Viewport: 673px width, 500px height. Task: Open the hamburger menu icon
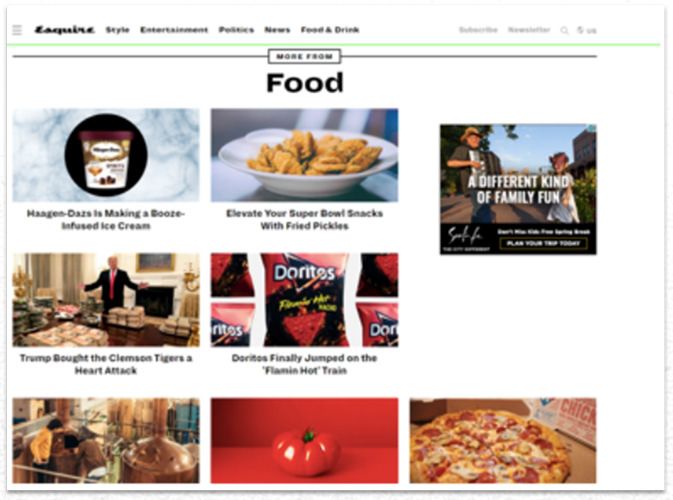(x=17, y=30)
